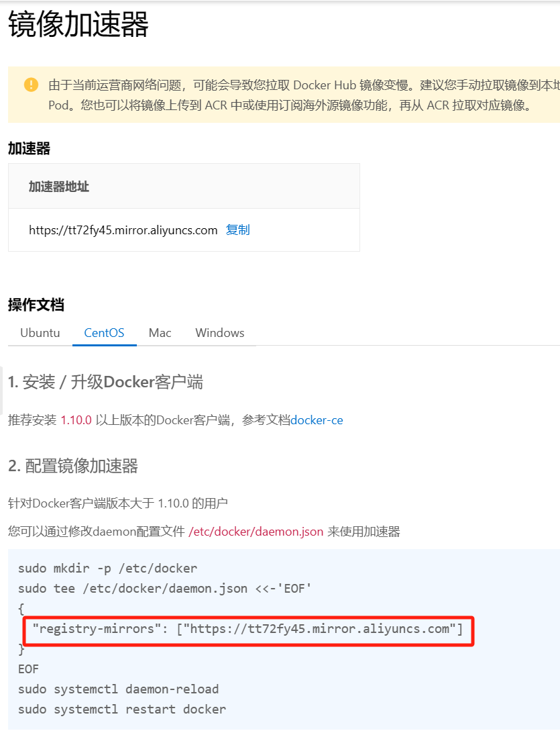Click the sudo mkdir -p /etc/docker line

[108, 569]
